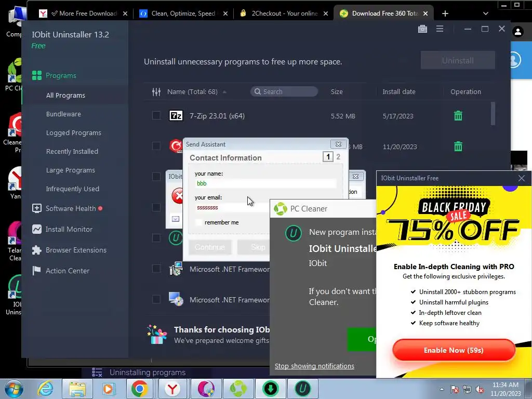532x399 pixels.
Task: Open Internet Explorer from the taskbar
Action: (x=45, y=389)
